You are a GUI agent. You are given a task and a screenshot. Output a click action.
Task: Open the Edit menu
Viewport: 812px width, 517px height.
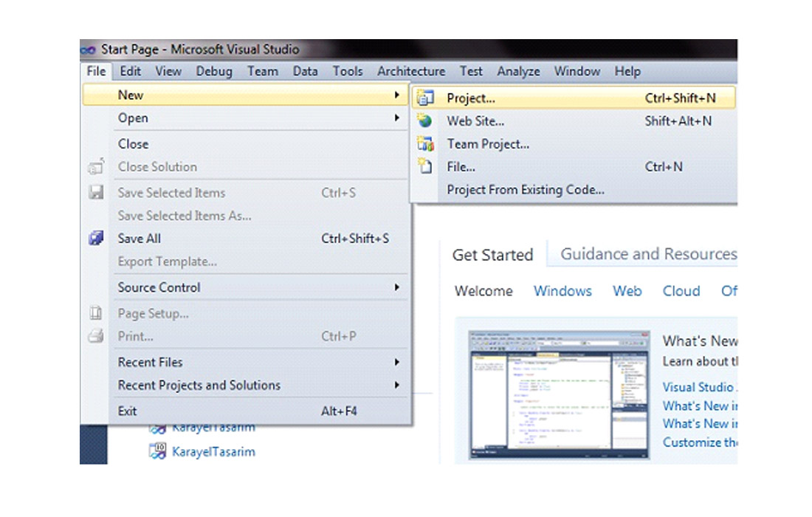[131, 71]
